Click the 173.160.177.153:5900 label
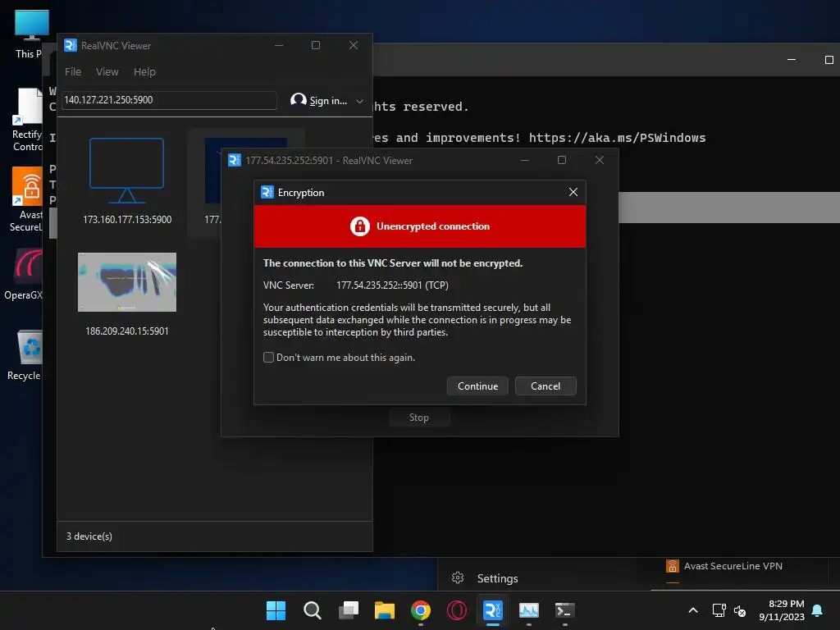Viewport: 840px width, 630px height. pos(127,220)
